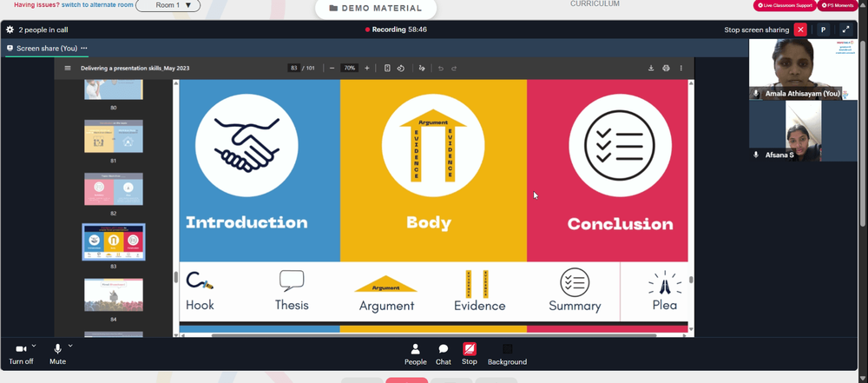Click the fit to page icon
Image resolution: width=868 pixels, height=383 pixels.
click(x=387, y=68)
